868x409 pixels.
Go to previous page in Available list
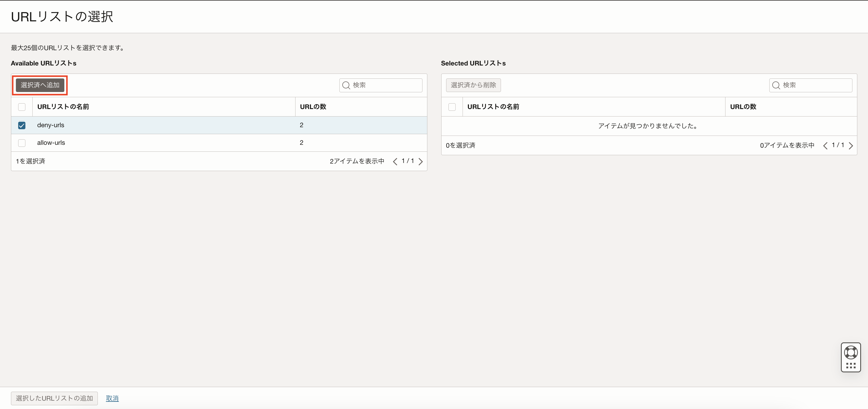(x=395, y=162)
